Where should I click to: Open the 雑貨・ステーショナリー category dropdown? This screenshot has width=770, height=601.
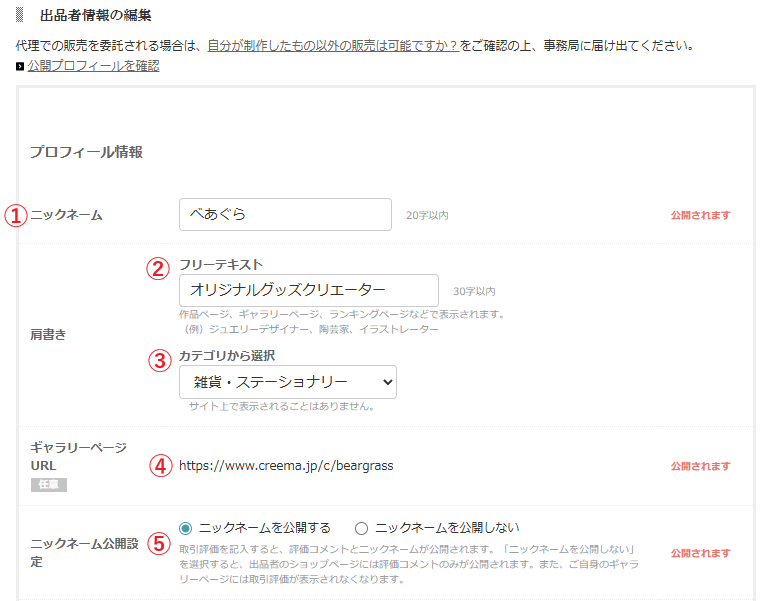click(x=287, y=382)
